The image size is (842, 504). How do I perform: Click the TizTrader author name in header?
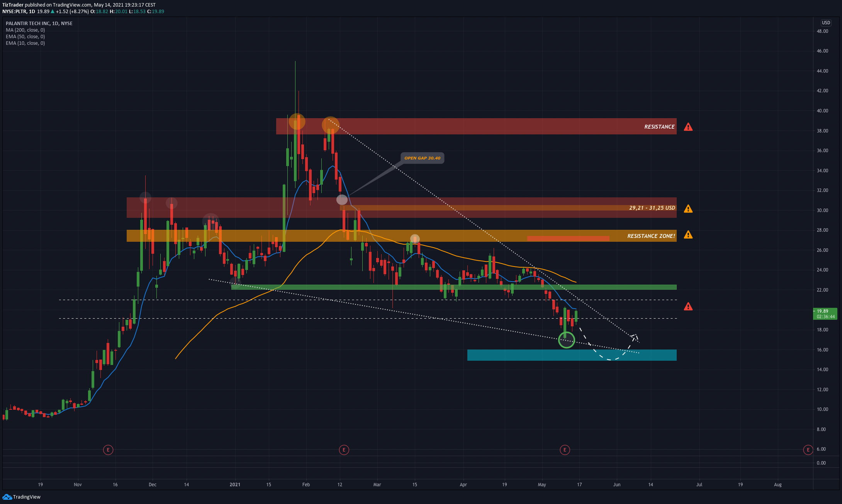[13, 5]
